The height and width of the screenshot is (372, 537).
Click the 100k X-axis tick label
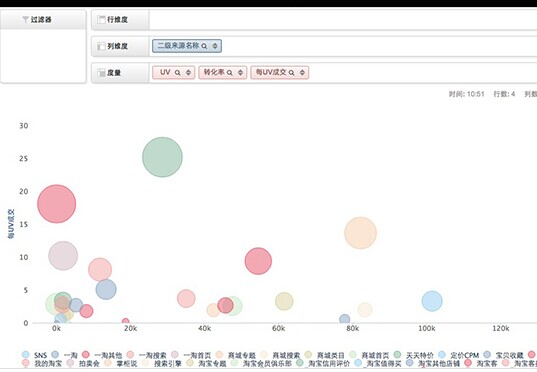pyautogui.click(x=427, y=328)
